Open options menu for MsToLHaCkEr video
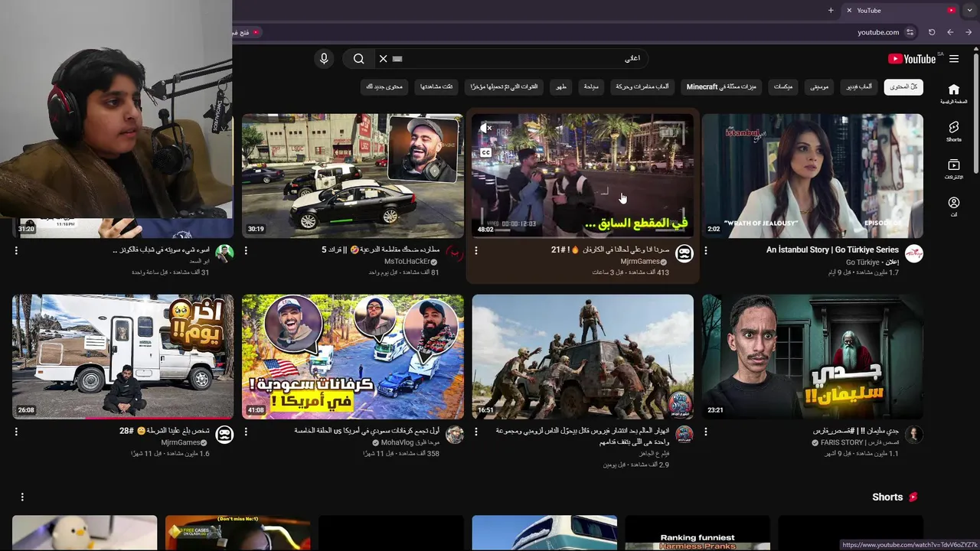 click(246, 250)
